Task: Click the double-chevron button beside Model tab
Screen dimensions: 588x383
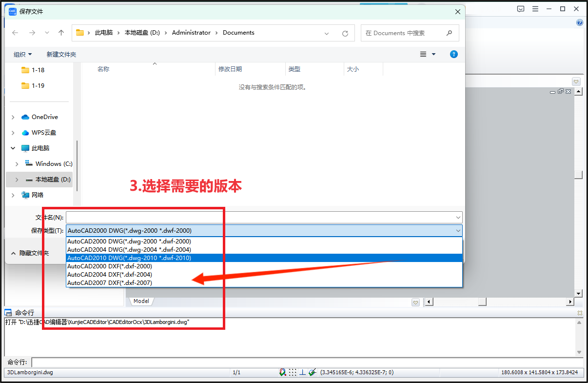Action: pos(415,302)
